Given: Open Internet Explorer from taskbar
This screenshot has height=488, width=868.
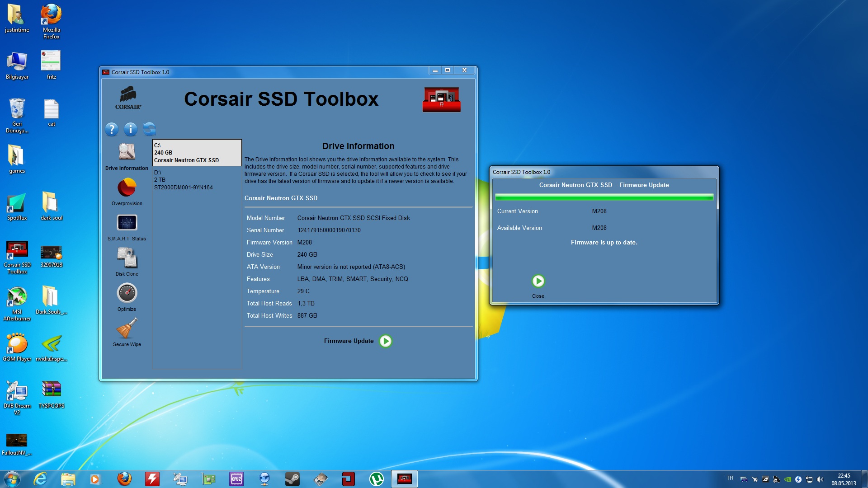Looking at the screenshot, I should coord(40,479).
